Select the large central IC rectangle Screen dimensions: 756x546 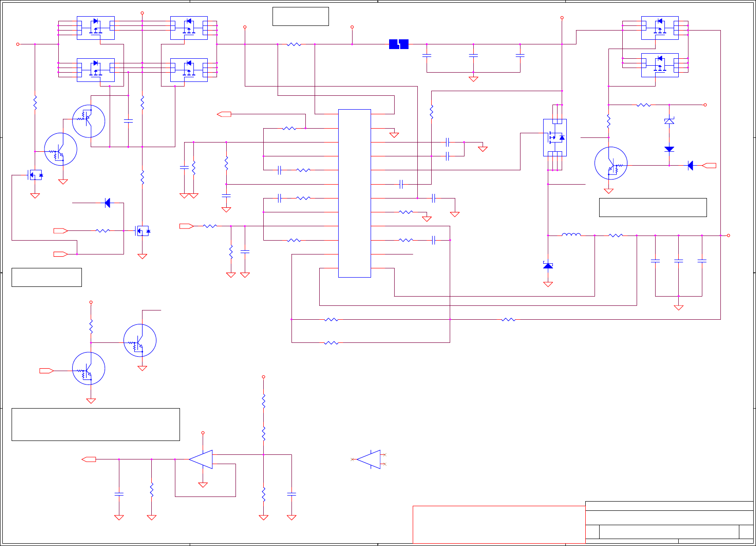point(354,193)
